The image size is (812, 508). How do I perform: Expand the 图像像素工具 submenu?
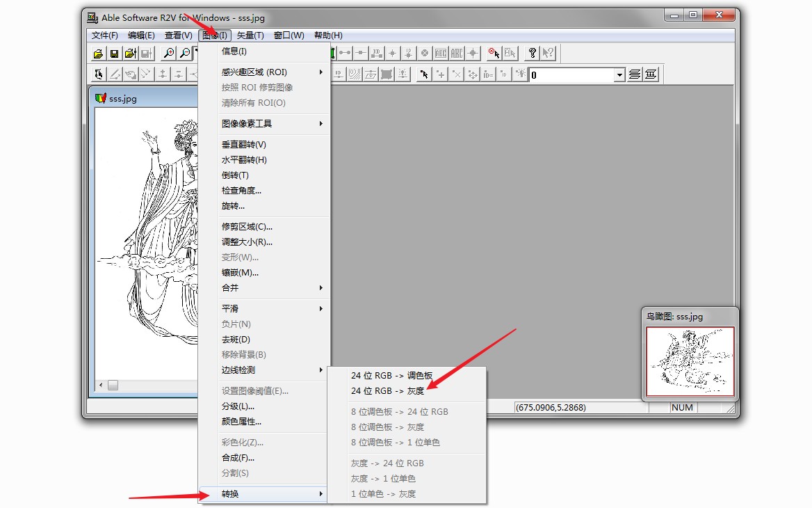(271, 124)
